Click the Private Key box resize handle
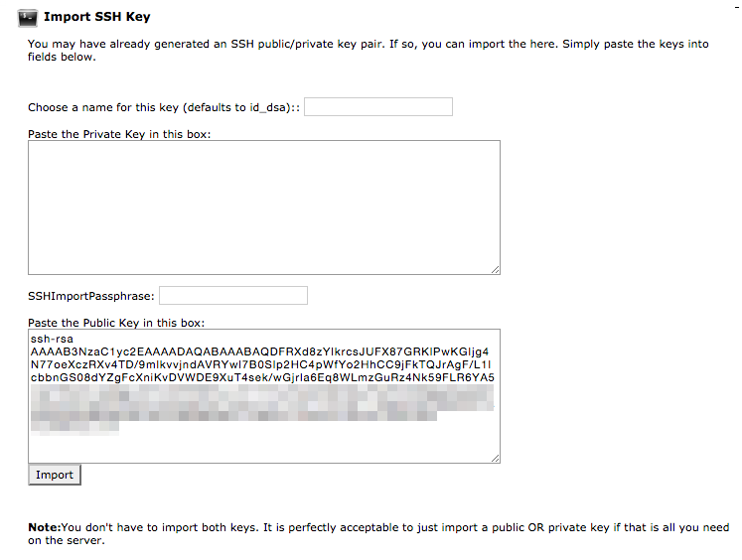 tap(495, 268)
